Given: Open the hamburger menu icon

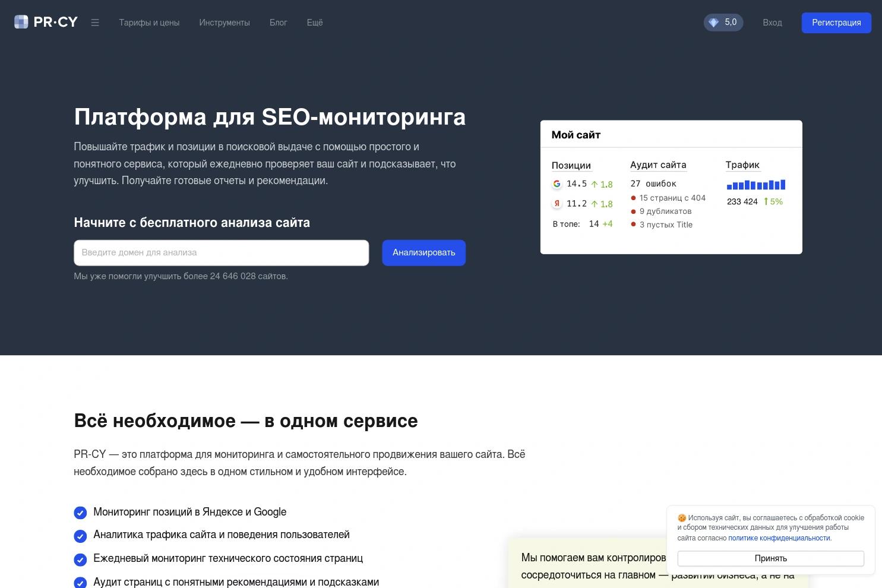Looking at the screenshot, I should coord(95,23).
